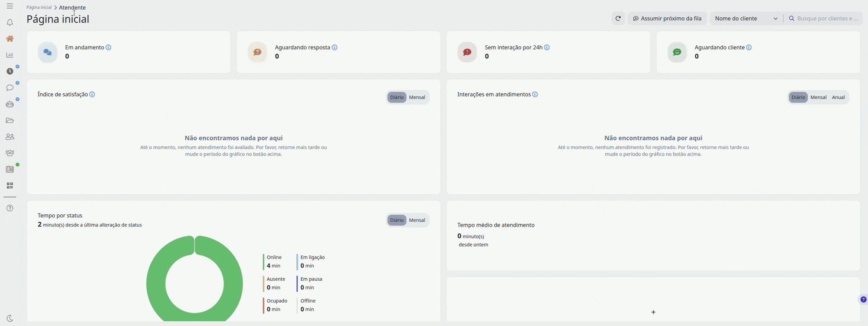Open help question mark in sidebar
This screenshot has height=326, width=868.
click(x=10, y=208)
